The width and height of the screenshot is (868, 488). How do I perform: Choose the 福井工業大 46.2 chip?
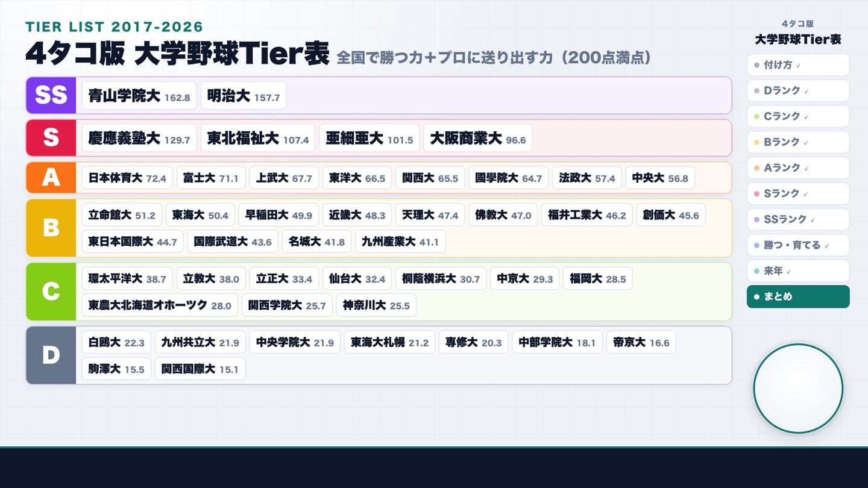pos(587,214)
